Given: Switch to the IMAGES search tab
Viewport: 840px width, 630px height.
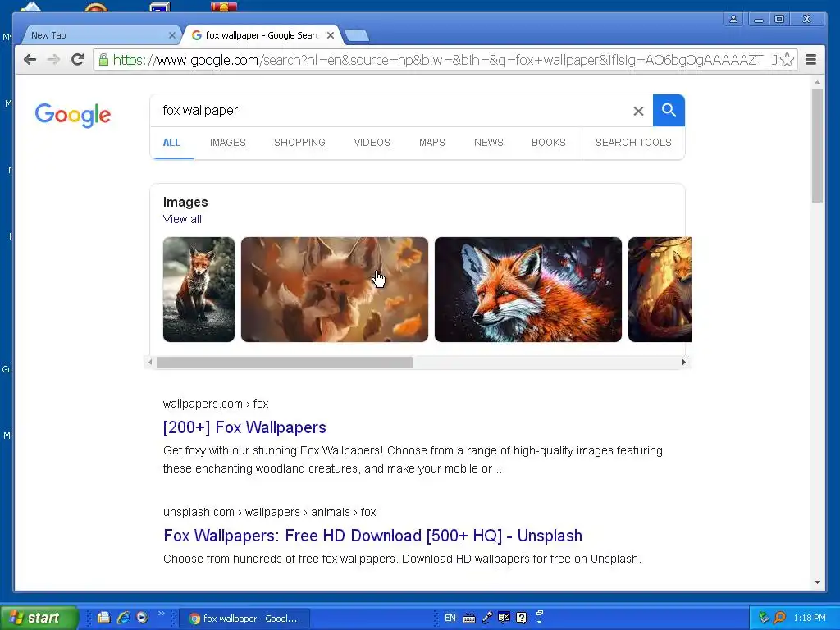Looking at the screenshot, I should coord(228,143).
